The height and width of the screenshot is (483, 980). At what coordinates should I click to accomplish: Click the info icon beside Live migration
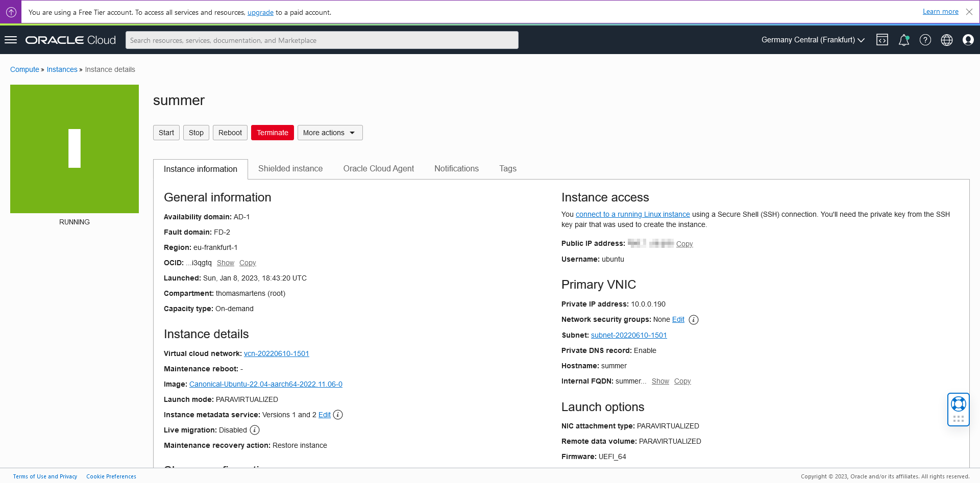coord(254,430)
